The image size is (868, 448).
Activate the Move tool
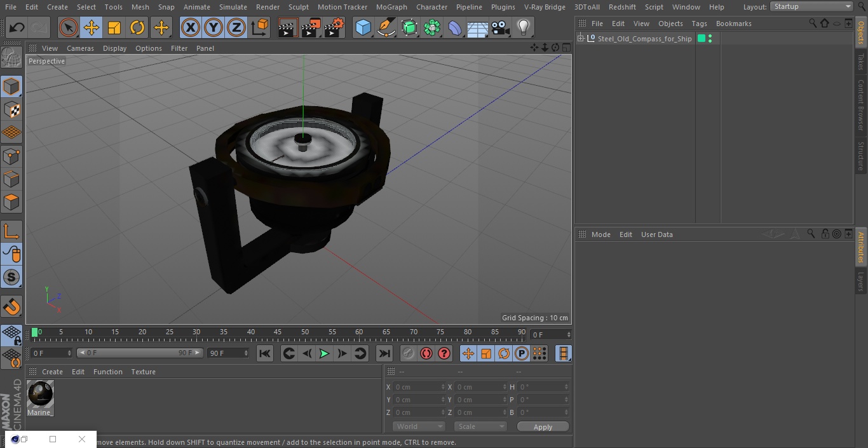[92, 28]
